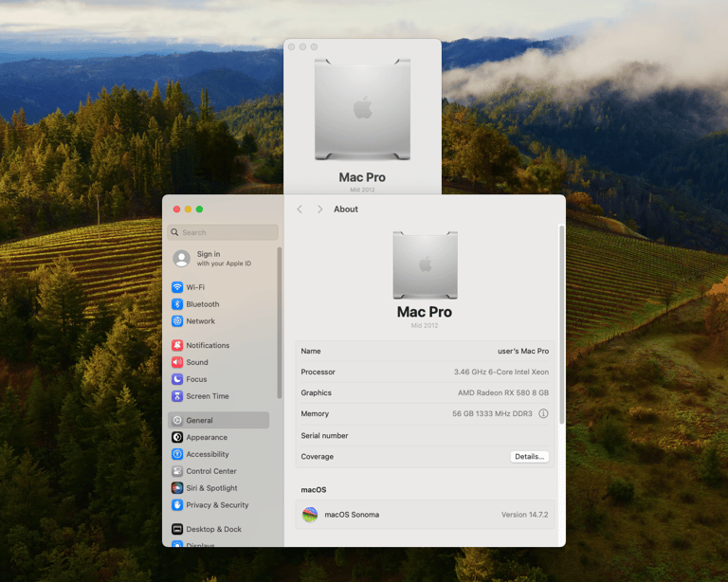This screenshot has height=582, width=728.
Task: Open the Screen Time hourglass icon
Action: [177, 396]
